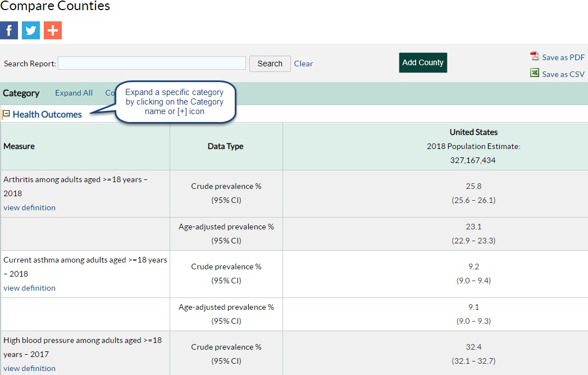This screenshot has height=375, width=588.
Task: Select the United States column header
Action: [x=473, y=132]
